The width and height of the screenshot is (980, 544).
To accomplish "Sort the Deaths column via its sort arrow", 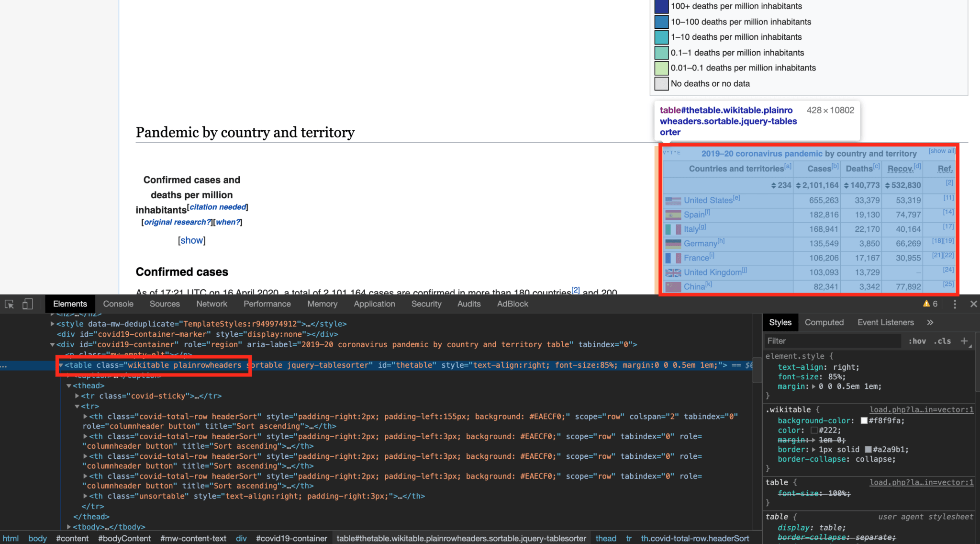I will (x=846, y=185).
